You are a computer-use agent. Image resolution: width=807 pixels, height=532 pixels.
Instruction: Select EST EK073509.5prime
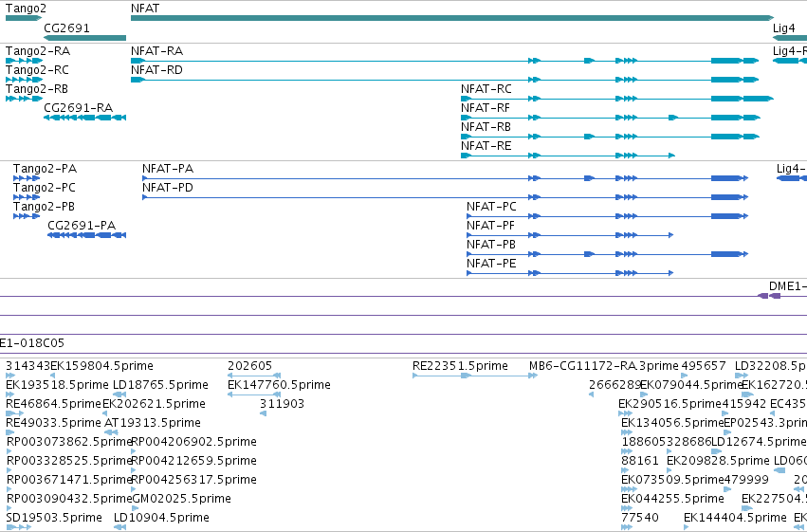[x=672, y=480]
